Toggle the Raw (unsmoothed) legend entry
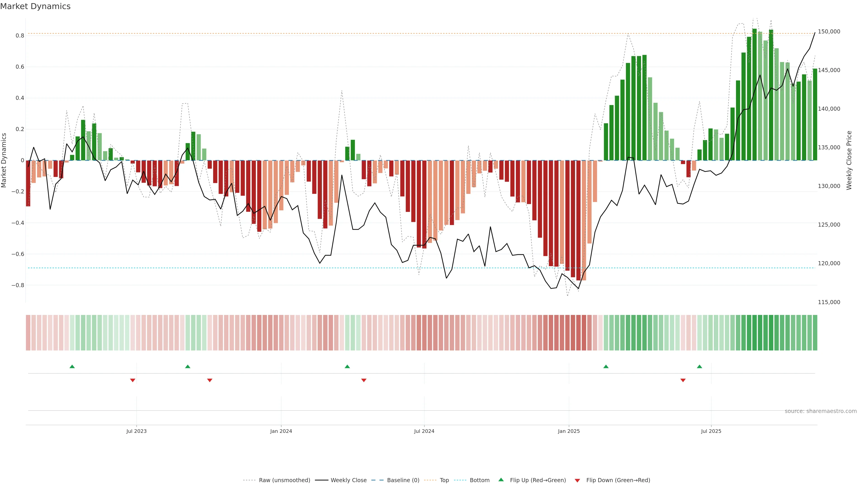Screen dimensions: 868x488 point(284,480)
